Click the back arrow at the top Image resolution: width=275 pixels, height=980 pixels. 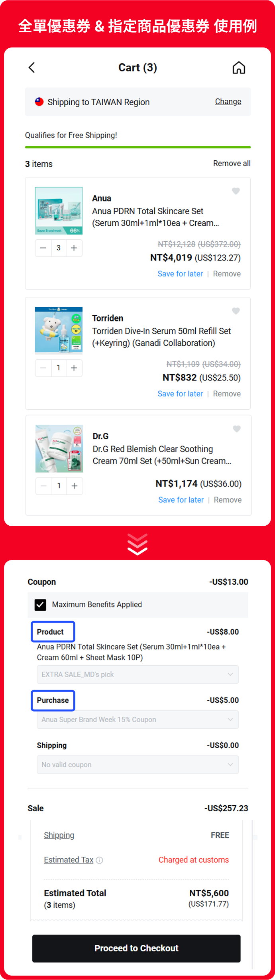[32, 67]
